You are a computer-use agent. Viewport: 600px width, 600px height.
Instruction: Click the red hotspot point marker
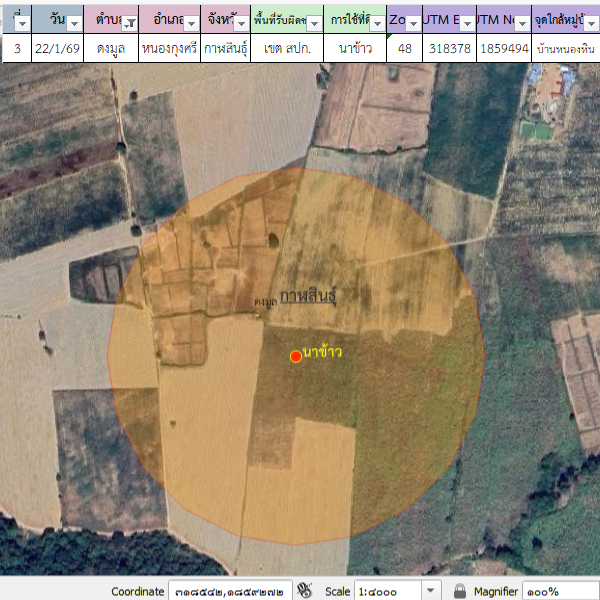tap(296, 356)
